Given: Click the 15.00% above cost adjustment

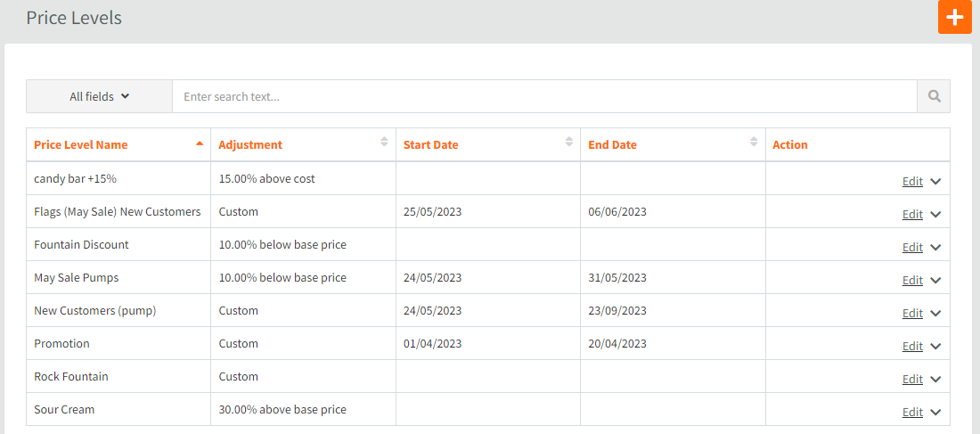Looking at the screenshot, I should [x=267, y=179].
